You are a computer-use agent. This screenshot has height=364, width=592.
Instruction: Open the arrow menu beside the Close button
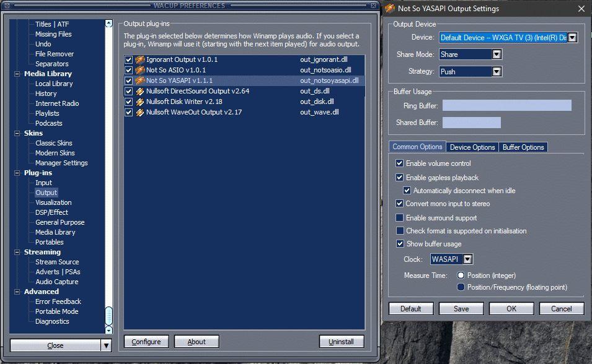pyautogui.click(x=107, y=345)
